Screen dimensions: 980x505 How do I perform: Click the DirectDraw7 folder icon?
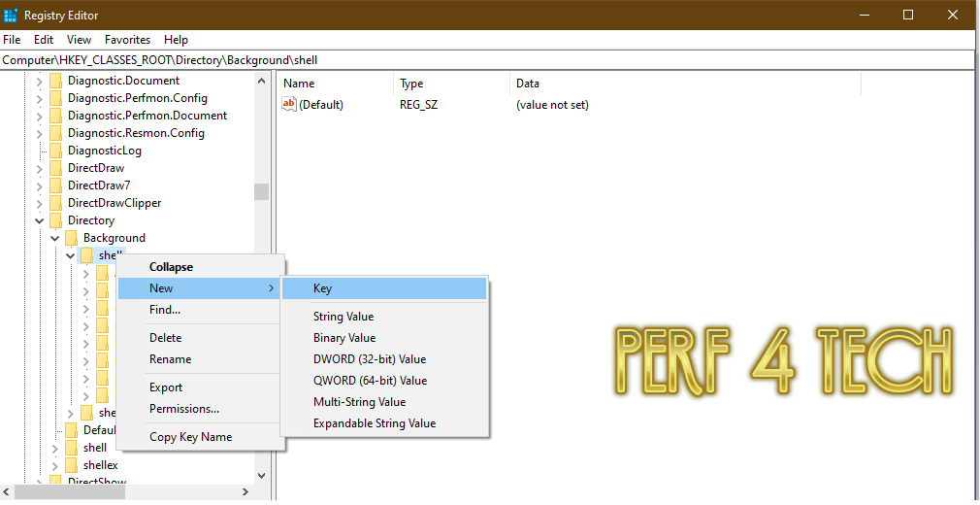pyautogui.click(x=55, y=185)
